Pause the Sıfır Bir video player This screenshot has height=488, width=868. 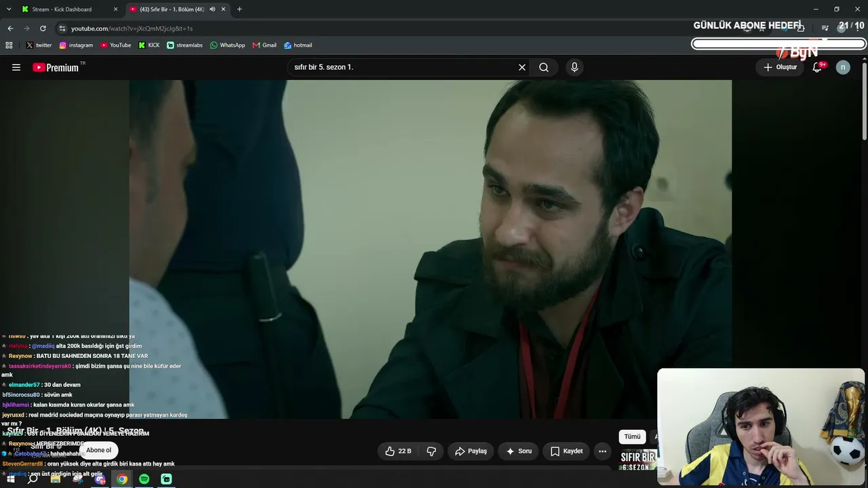[x=430, y=249]
